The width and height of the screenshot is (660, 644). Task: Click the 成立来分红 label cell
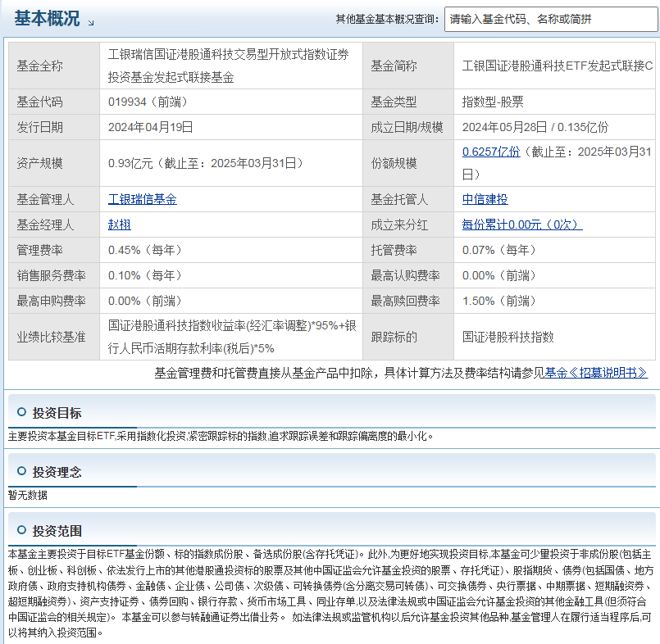click(408, 224)
